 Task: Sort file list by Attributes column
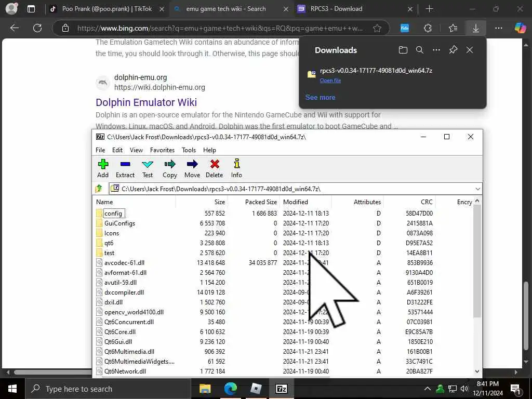coord(357,202)
